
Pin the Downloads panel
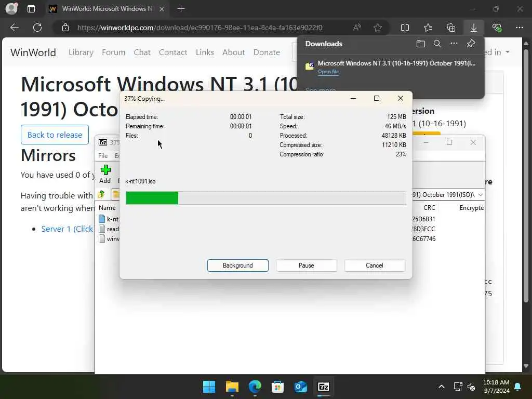pos(471,44)
